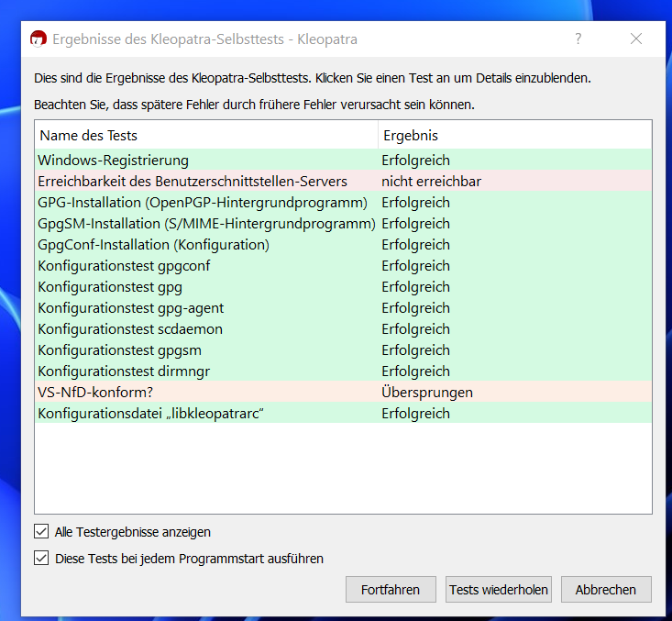Select 'Konfigurationstest gpgconf' row

[343, 265]
